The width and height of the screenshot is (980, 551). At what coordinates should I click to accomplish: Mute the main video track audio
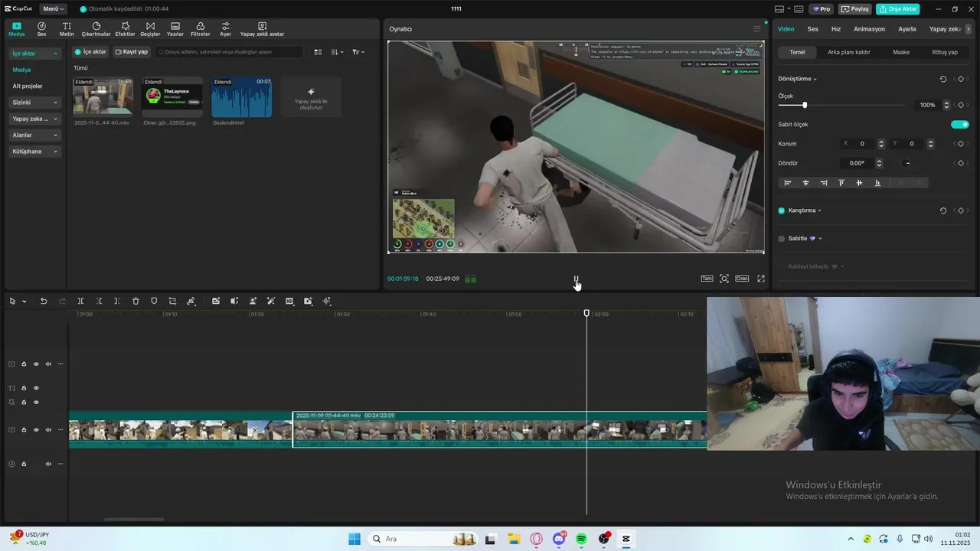(x=48, y=430)
